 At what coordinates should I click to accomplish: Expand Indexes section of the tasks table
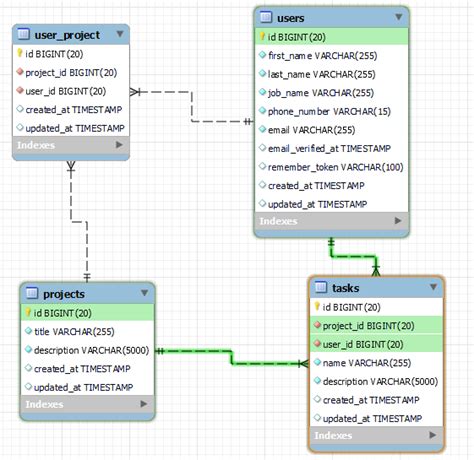coord(432,435)
